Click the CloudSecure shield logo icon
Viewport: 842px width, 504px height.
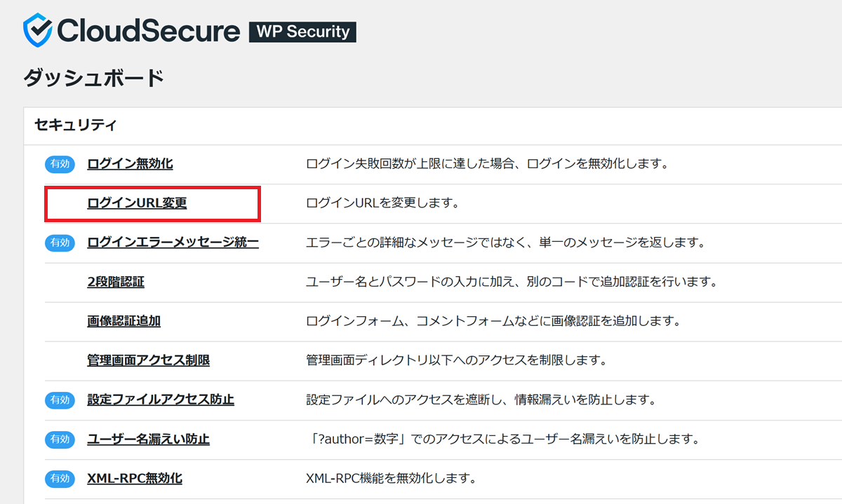point(38,31)
